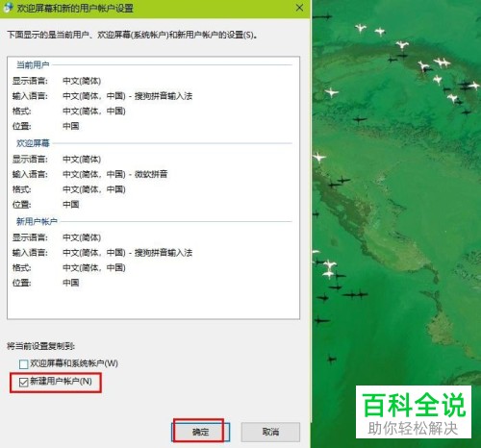Select the 欢迎屏幕 section heading
This screenshot has width=481, height=448.
(x=33, y=143)
